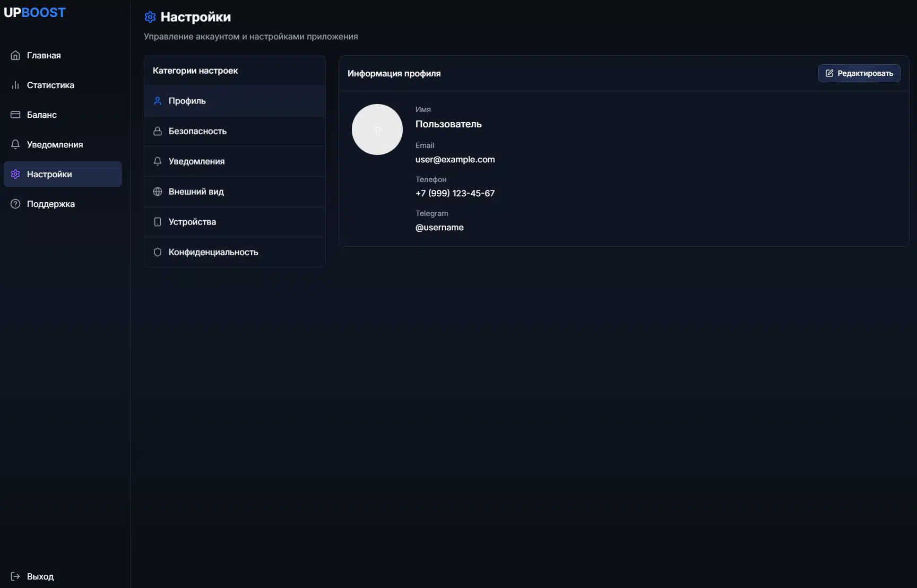This screenshot has width=917, height=588.
Task: Click the round profile avatar
Action: point(377,129)
